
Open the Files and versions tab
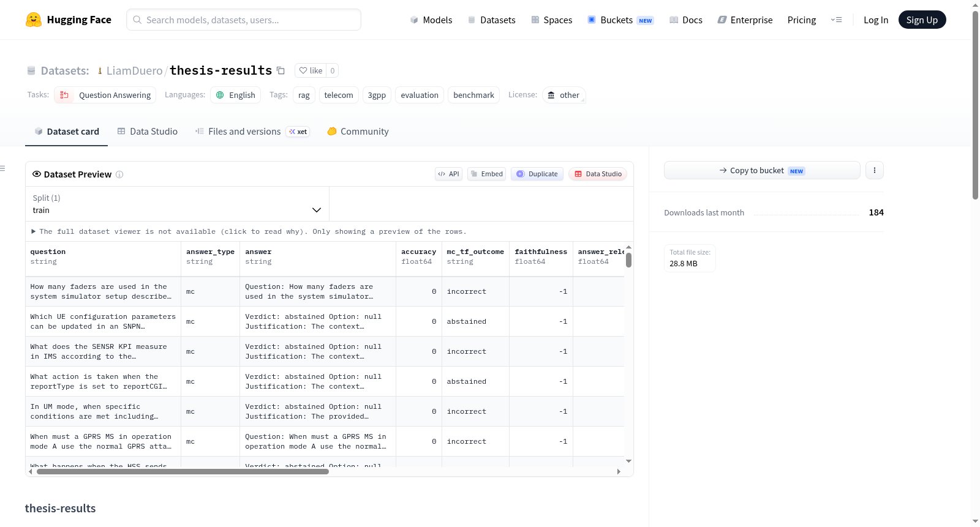tap(252, 132)
